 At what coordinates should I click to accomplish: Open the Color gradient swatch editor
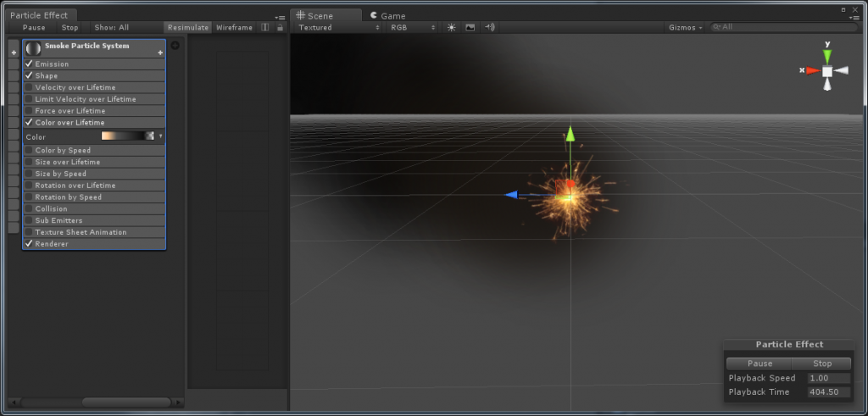[x=128, y=136]
